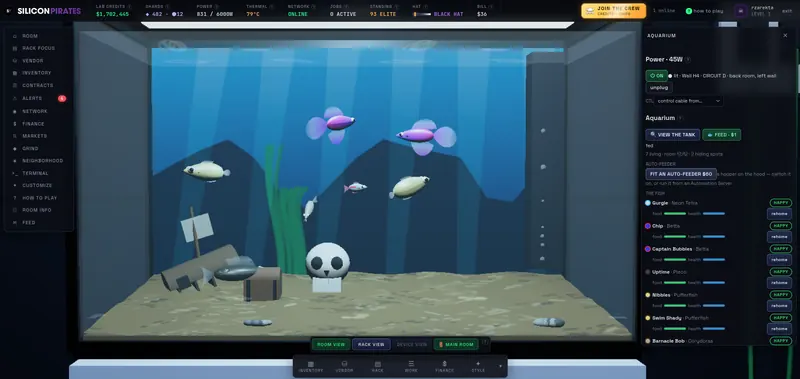The width and height of the screenshot is (800, 379).
Task: Open Inventory in left sidebar
Action: pos(38,73)
